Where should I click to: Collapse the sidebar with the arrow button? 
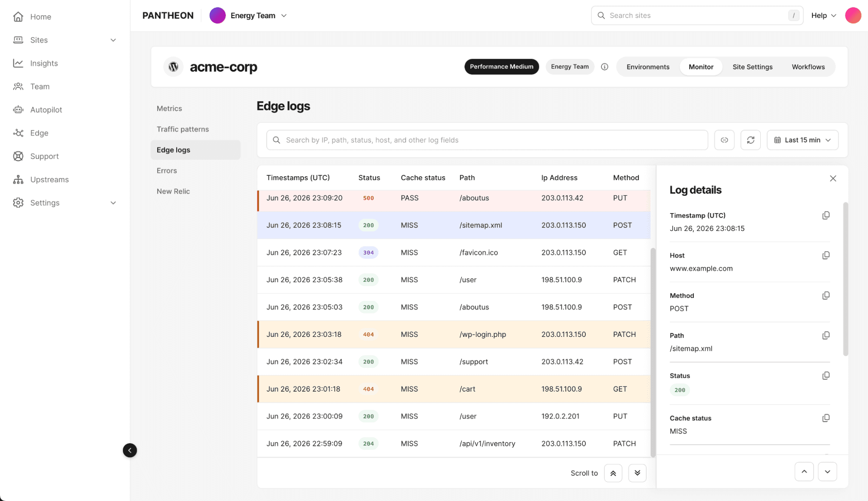(130, 450)
